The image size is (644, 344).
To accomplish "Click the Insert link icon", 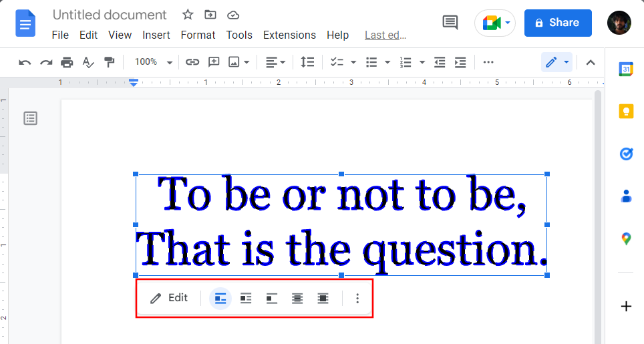I will click(192, 62).
